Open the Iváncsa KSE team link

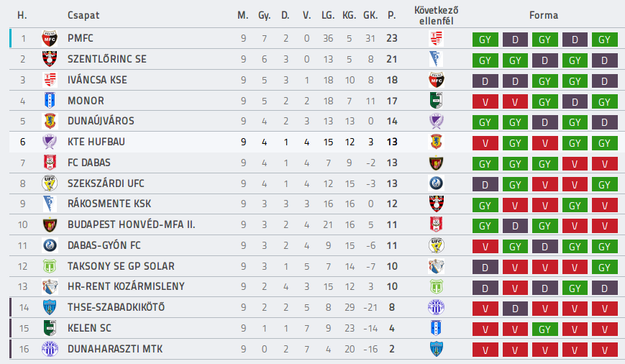point(97,80)
